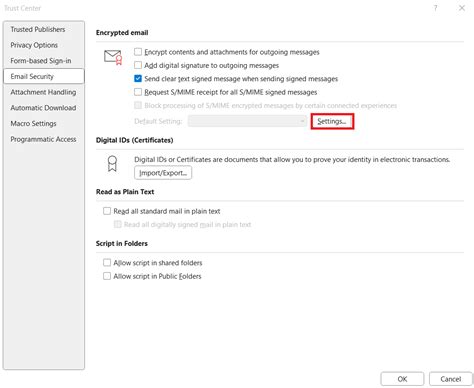Screen dimensions: 474x388
Task: Enable Request S/MIME receipt checkbox
Action: click(138, 92)
